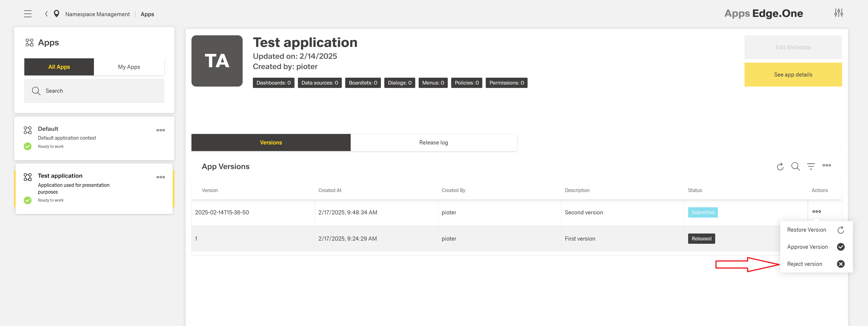Select Reject version from context menu
Screen dimensions: 868x326
coord(805,264)
